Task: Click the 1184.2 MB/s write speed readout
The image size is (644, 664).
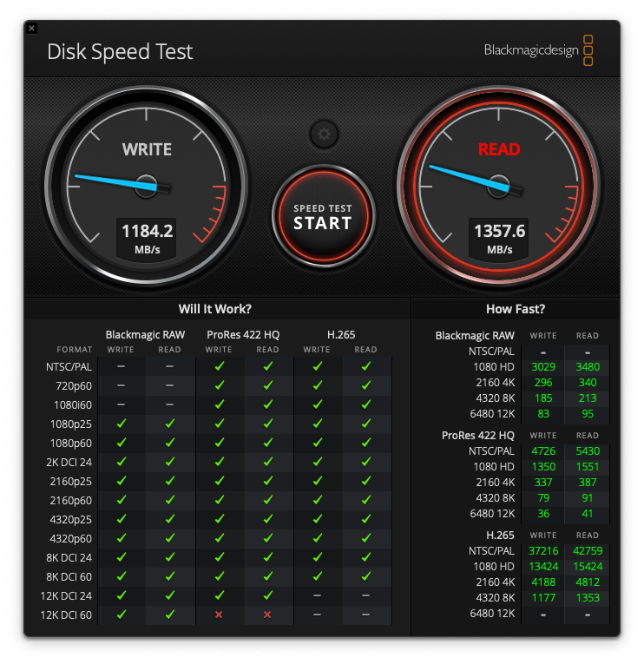Action: click(x=147, y=237)
